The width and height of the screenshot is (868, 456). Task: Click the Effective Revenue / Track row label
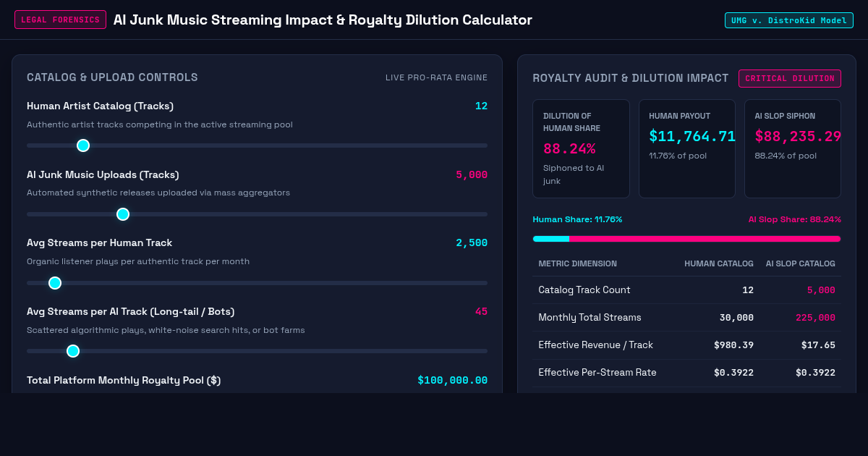[595, 345]
